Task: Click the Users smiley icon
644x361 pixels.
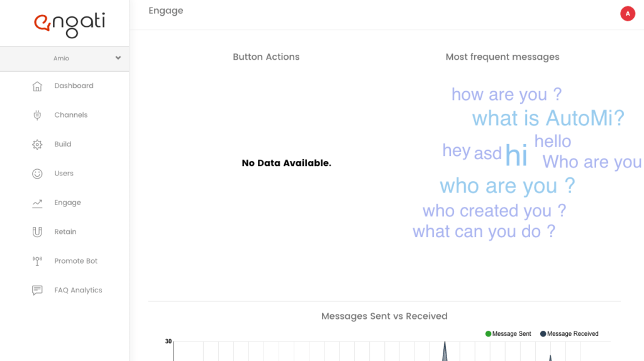Action: coord(37,174)
